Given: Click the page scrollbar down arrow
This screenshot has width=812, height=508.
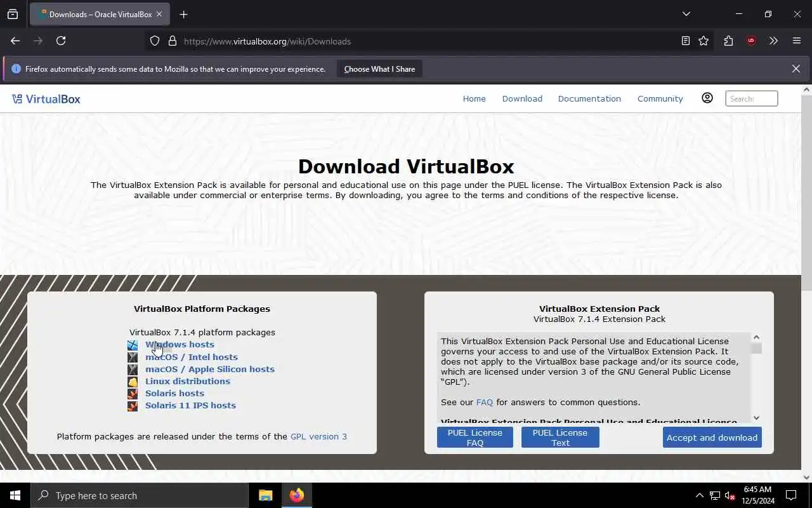Looking at the screenshot, I should click(806, 477).
